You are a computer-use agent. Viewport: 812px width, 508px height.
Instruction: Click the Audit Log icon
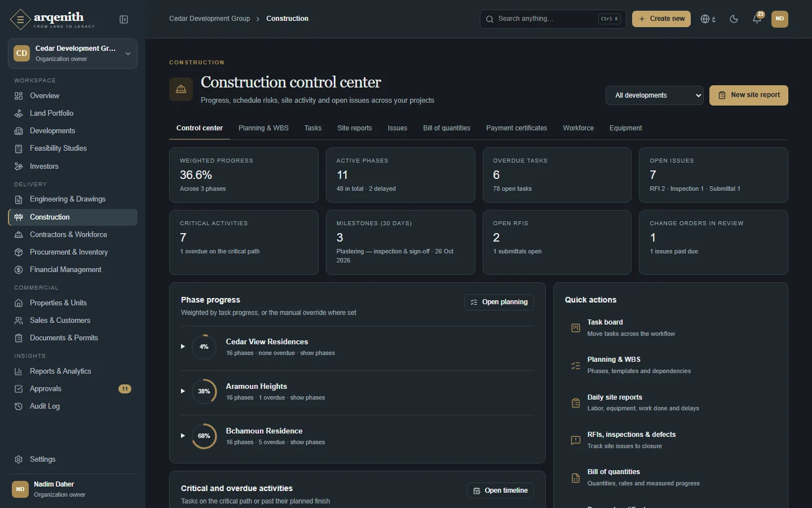pyautogui.click(x=19, y=406)
